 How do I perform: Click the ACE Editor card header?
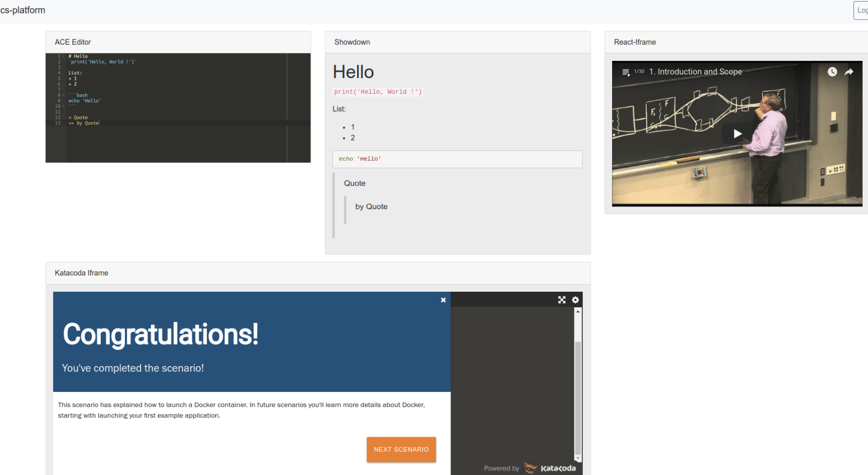point(178,42)
